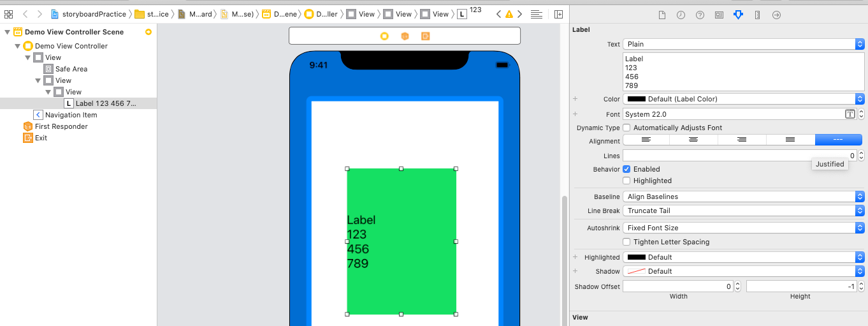Show the File inspector
This screenshot has width=868, height=326.
tap(662, 15)
